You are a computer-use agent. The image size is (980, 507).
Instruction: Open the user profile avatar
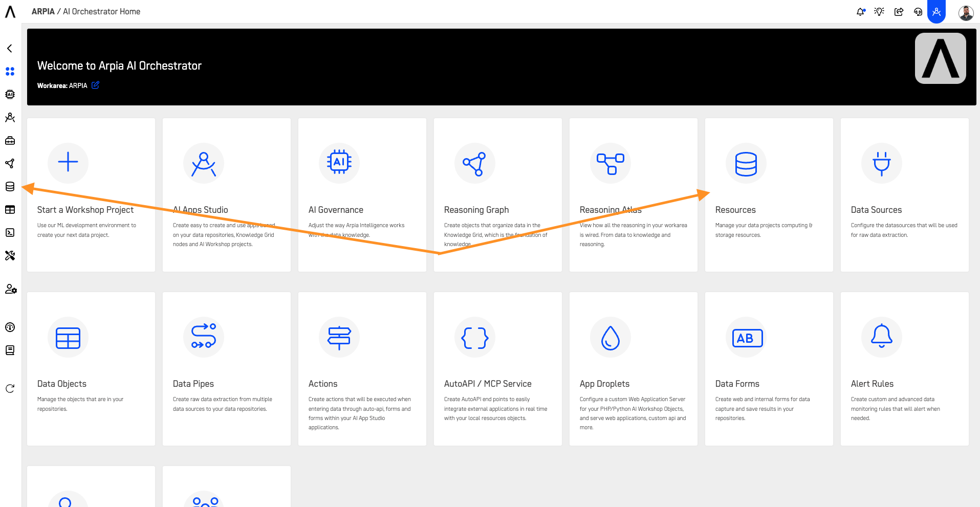click(966, 13)
